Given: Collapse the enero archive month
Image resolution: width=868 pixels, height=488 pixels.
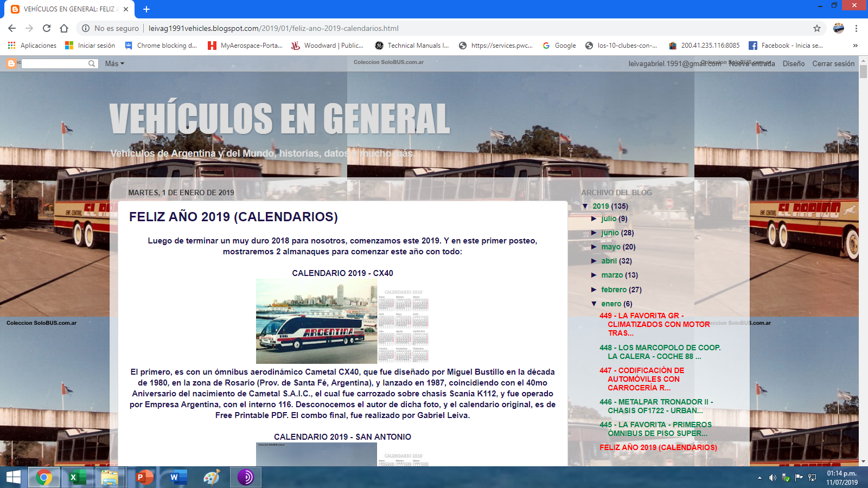Looking at the screenshot, I should tap(594, 304).
